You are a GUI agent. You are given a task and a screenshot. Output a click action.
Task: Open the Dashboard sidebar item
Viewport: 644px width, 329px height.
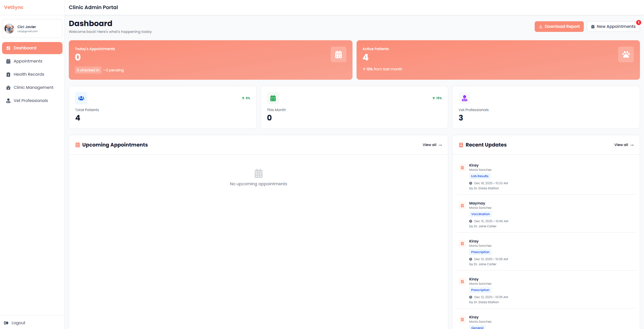(32, 48)
